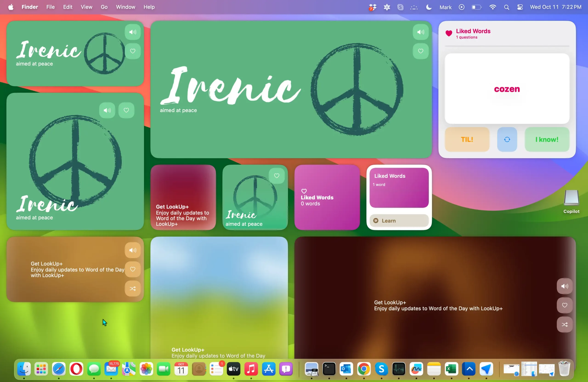This screenshot has height=382, width=588.
Task: Launch Opera from the Dock
Action: point(76,369)
